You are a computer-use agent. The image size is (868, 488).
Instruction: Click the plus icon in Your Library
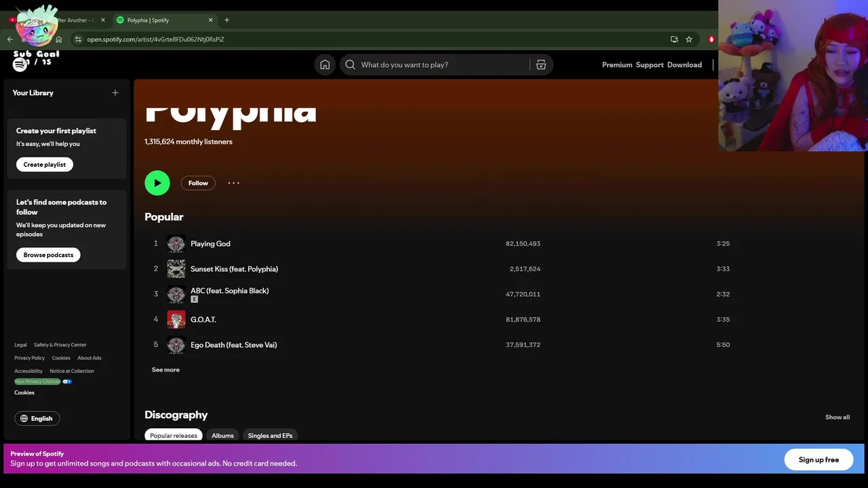coord(115,93)
